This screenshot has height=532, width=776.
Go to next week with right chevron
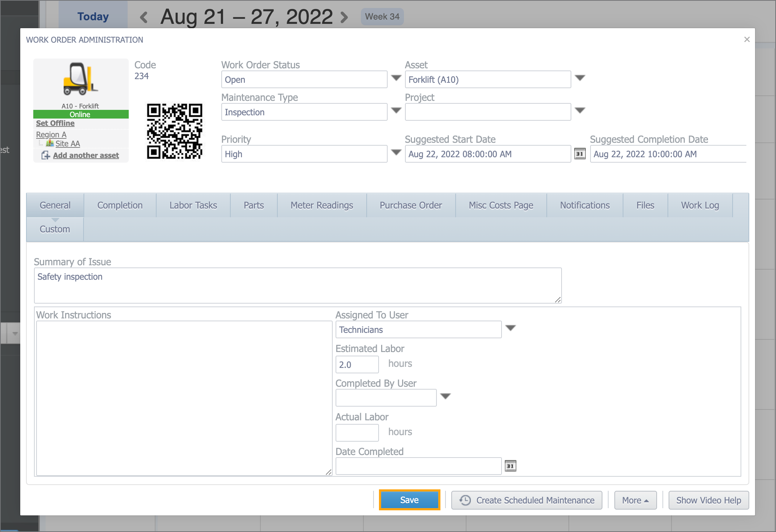tap(344, 17)
